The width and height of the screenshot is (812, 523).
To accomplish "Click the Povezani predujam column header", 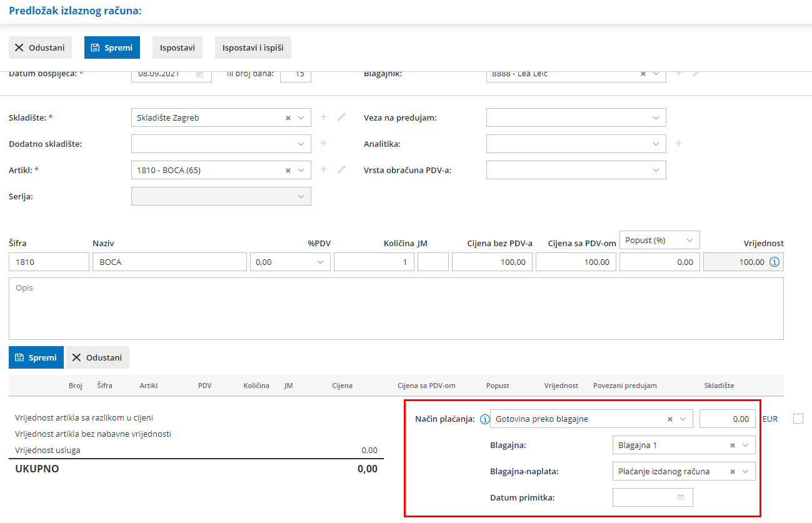I will point(625,386).
